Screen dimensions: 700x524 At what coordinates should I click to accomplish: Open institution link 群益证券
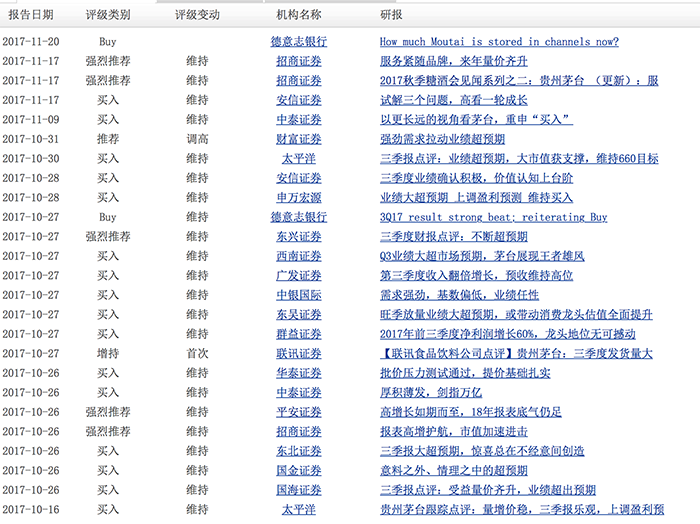[299, 334]
